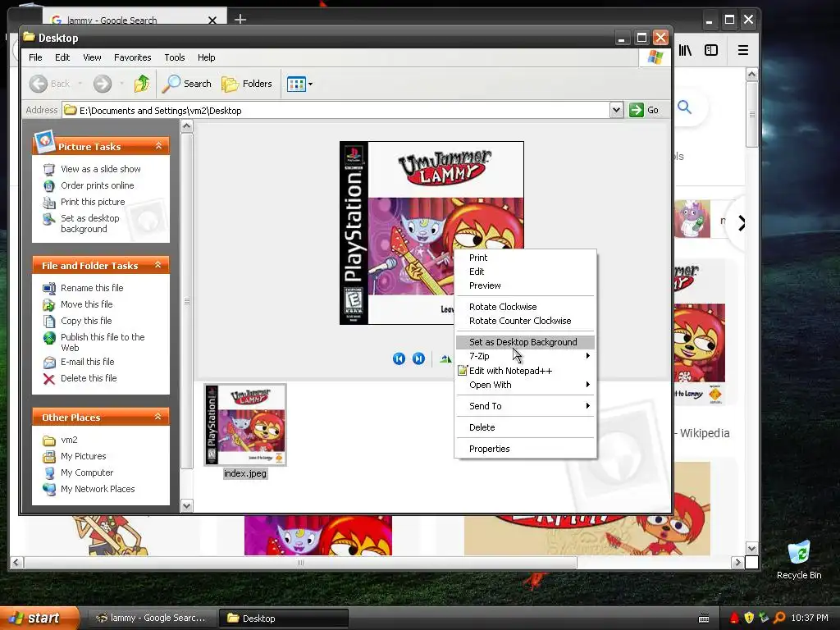Image resolution: width=840 pixels, height=630 pixels.
Task: Click Delete this file
Action: point(89,378)
